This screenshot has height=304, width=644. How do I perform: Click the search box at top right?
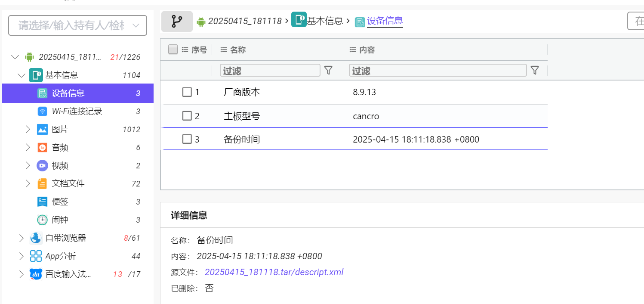click(x=636, y=21)
